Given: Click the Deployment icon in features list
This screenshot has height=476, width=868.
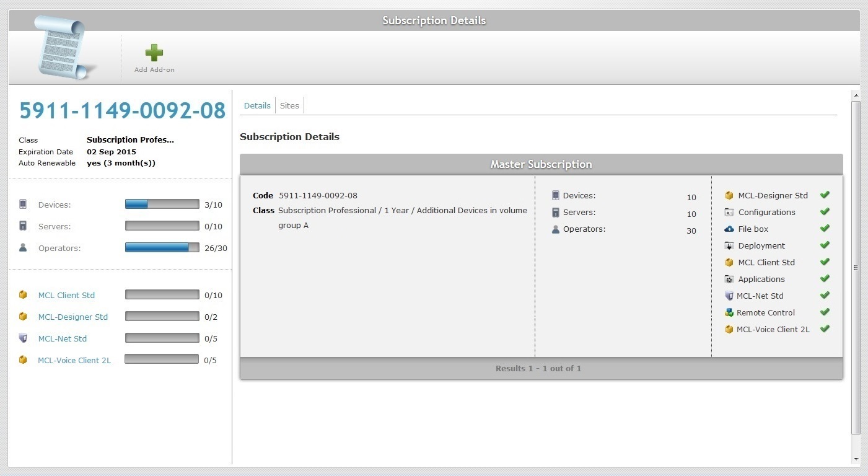Looking at the screenshot, I should click(x=729, y=245).
